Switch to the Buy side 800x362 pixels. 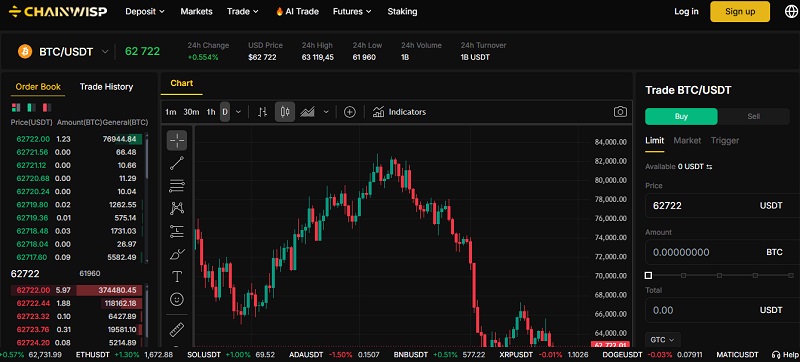(681, 116)
